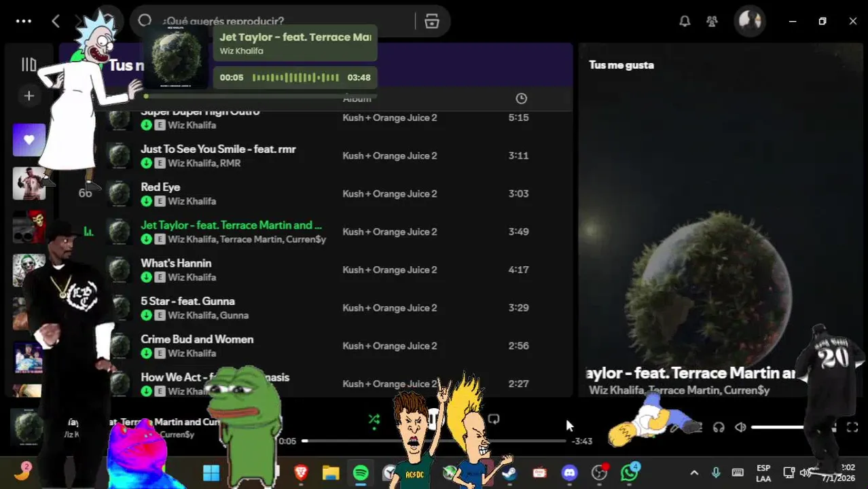Click mini popup album cover

(176, 58)
